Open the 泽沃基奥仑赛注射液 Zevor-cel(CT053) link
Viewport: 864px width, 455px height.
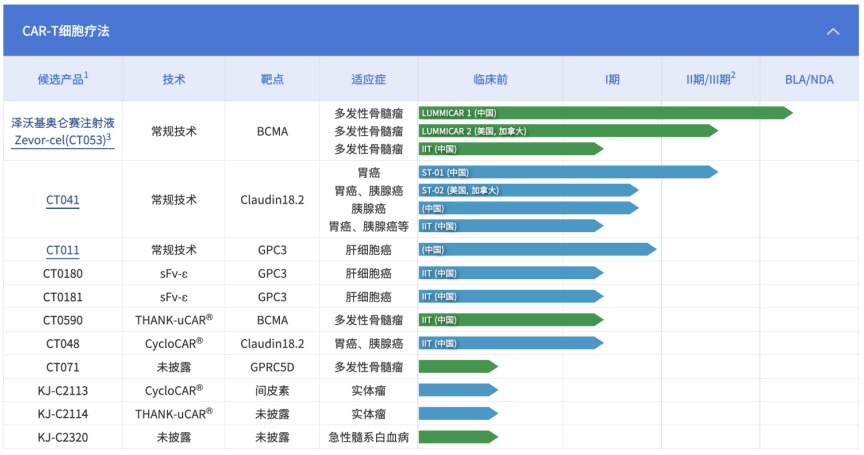tap(62, 131)
